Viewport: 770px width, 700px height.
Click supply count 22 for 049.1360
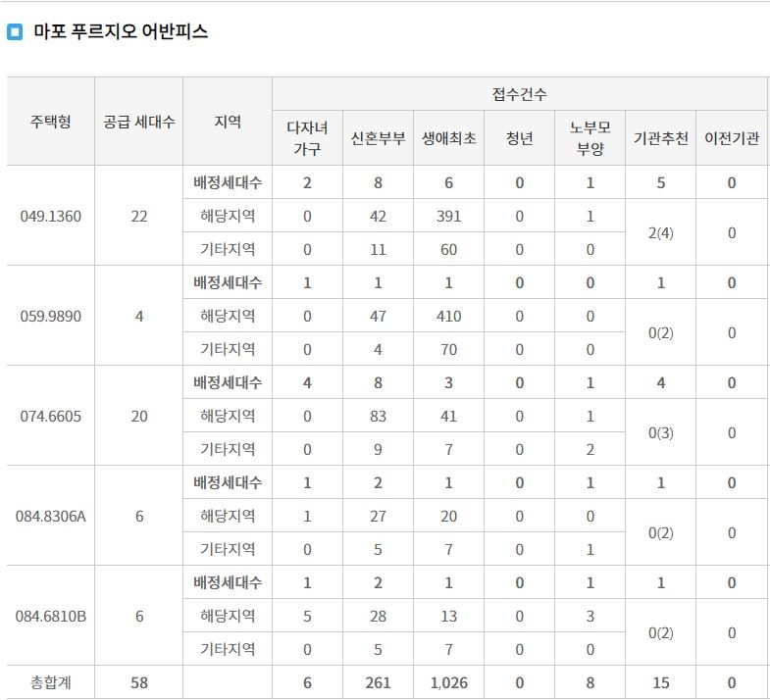[139, 216]
